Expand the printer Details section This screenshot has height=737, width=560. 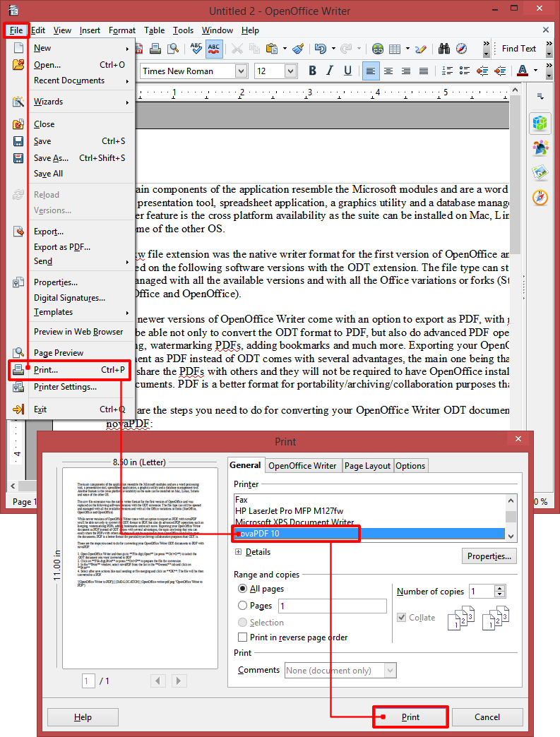tap(239, 552)
